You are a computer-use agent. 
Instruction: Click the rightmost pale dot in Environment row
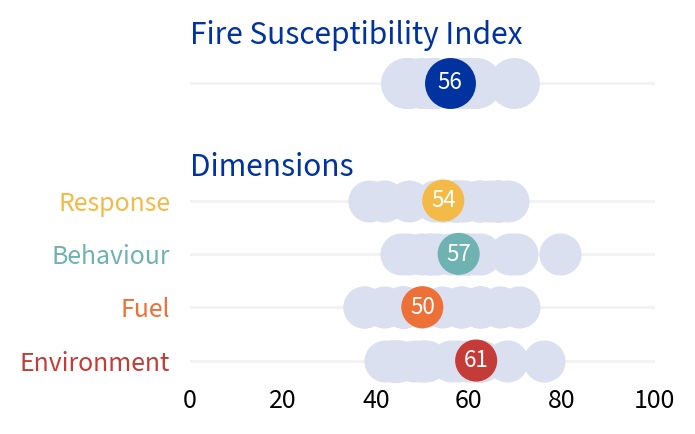coord(544,361)
